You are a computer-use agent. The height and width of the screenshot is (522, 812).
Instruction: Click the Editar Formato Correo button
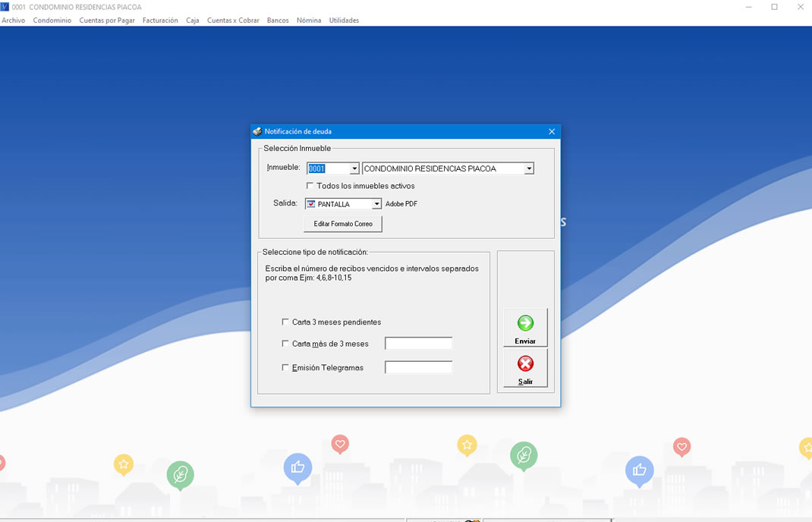coord(343,224)
